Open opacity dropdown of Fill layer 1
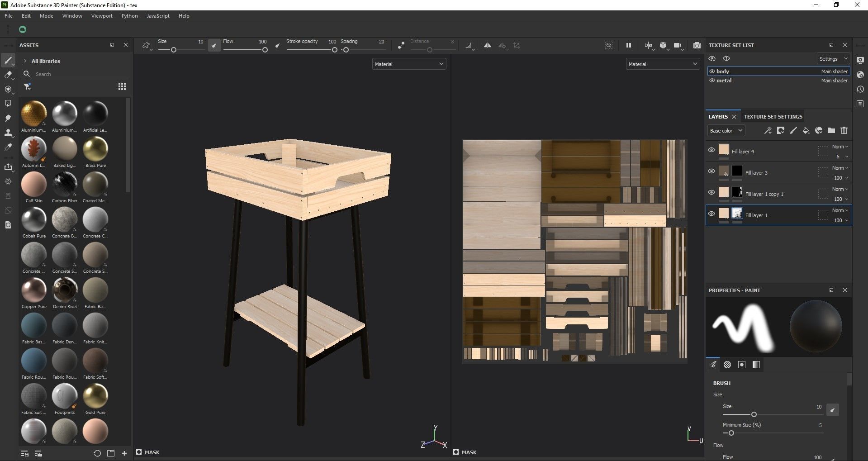 click(841, 220)
